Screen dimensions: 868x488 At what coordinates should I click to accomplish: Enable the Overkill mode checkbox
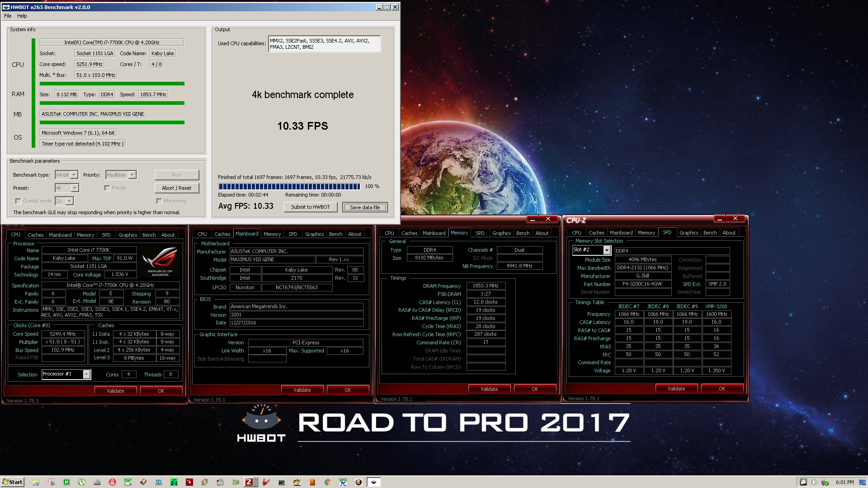point(18,201)
